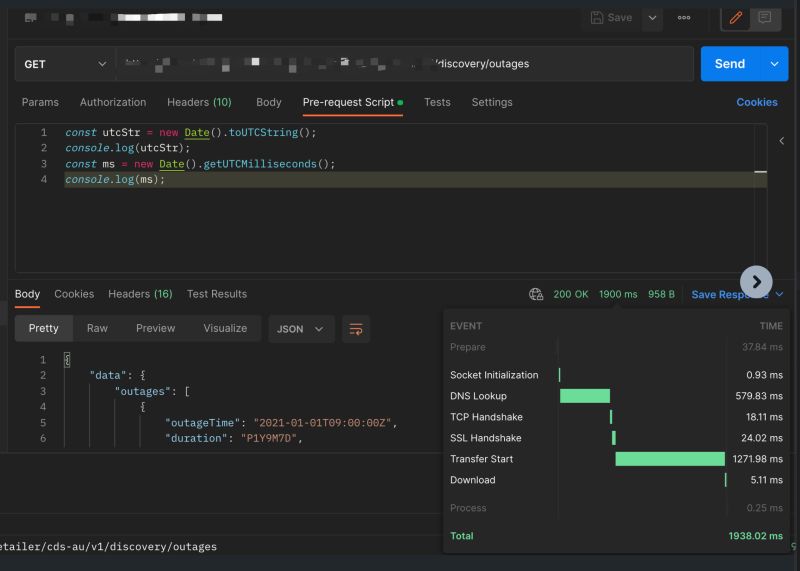Expand the JSON format dropdown

pos(301,328)
